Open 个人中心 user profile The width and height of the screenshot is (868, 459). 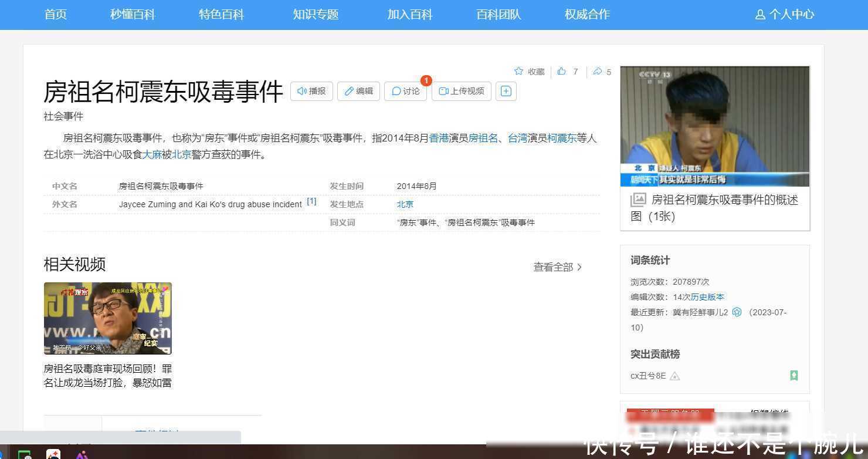[x=784, y=14]
